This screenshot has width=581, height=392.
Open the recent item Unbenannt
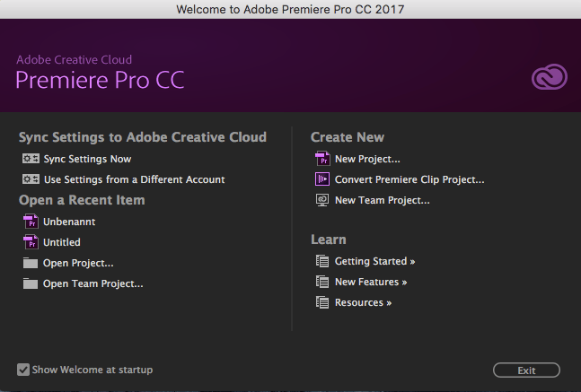69,221
